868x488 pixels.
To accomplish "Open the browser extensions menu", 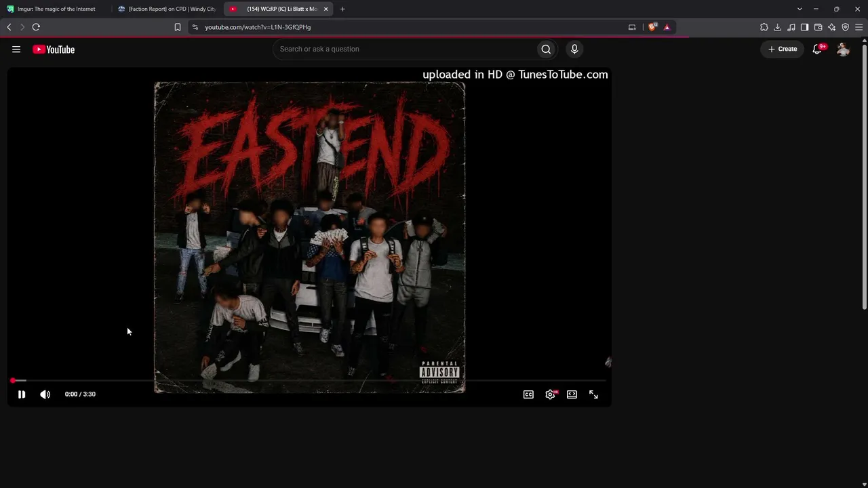I will (764, 27).
